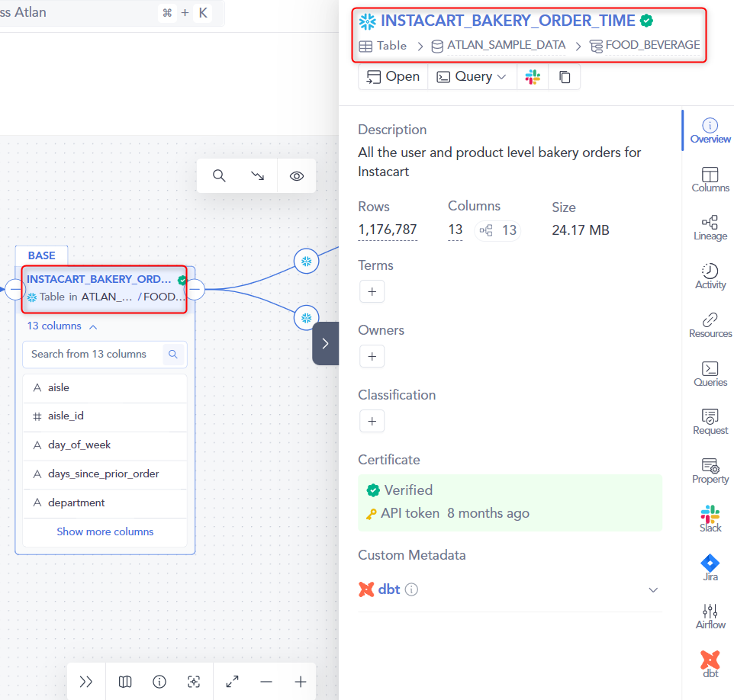This screenshot has height=700, width=734.
Task: Click the Open button for the table
Action: click(x=392, y=76)
